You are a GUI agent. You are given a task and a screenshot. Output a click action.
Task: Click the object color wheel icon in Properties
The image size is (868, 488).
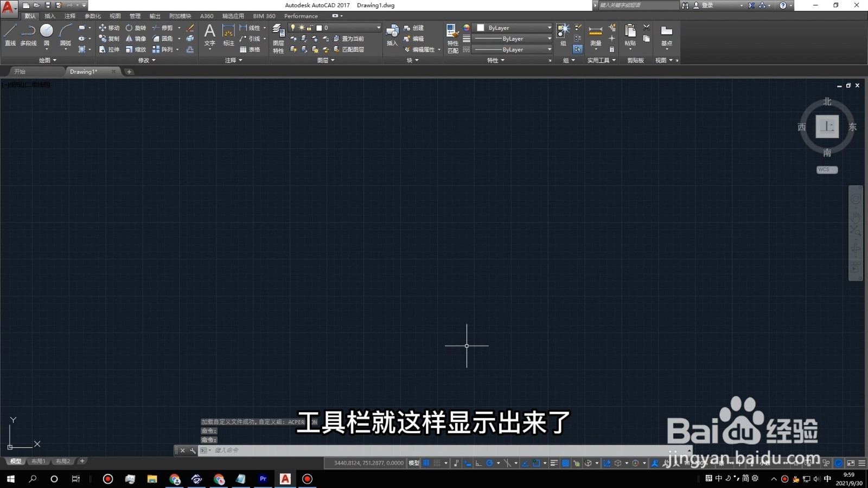click(467, 28)
